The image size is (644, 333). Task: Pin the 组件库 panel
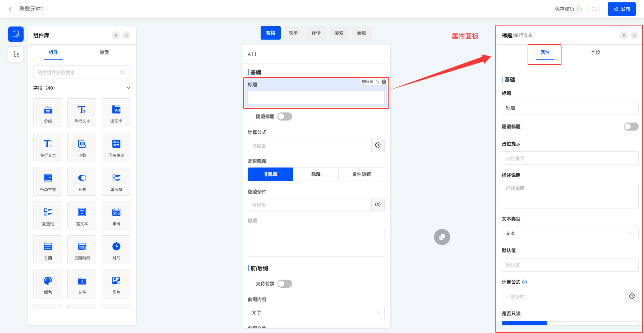[x=116, y=35]
